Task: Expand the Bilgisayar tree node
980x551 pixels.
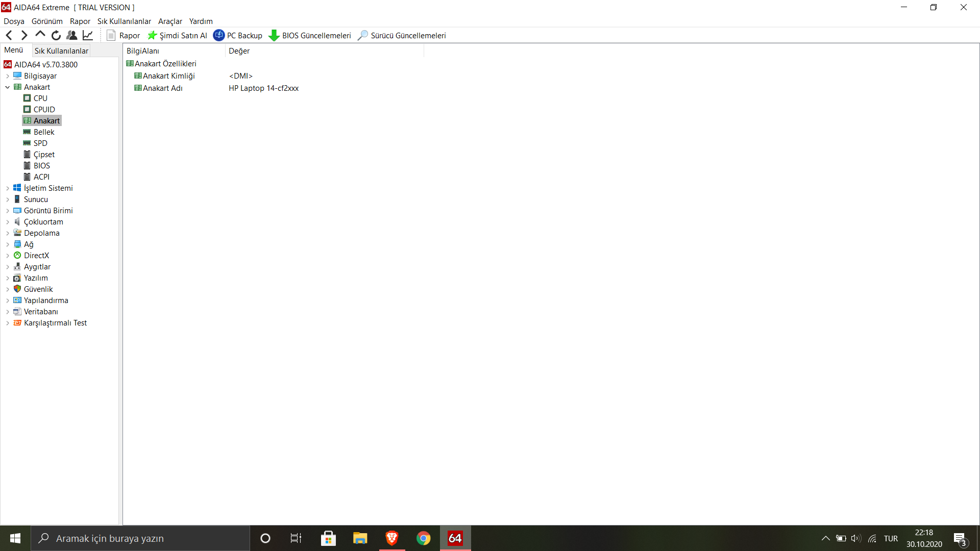Action: coord(8,76)
